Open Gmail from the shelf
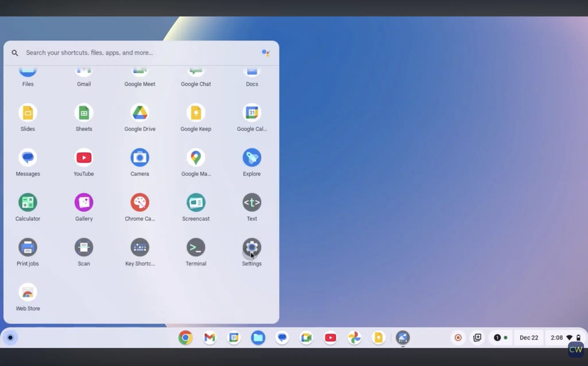This screenshot has height=366, width=588. point(210,338)
